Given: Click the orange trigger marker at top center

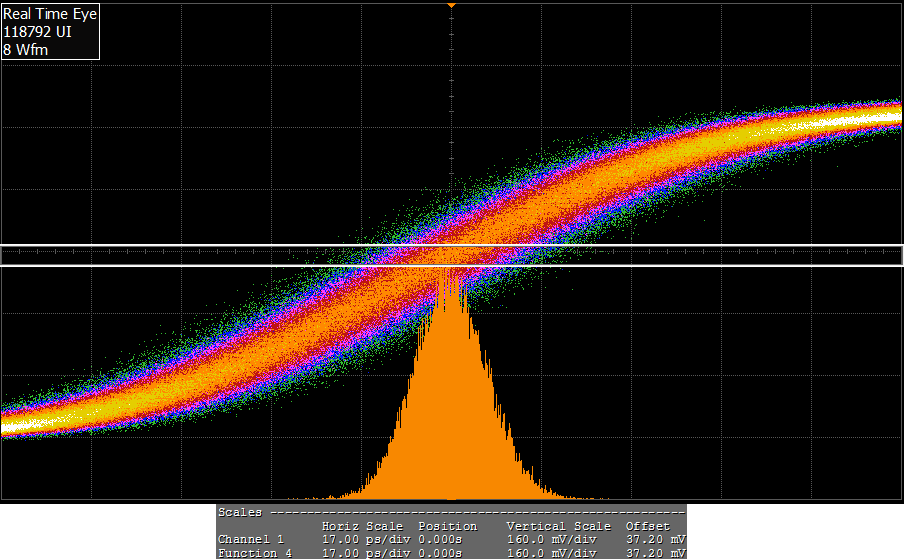Looking at the screenshot, I should point(452,6).
